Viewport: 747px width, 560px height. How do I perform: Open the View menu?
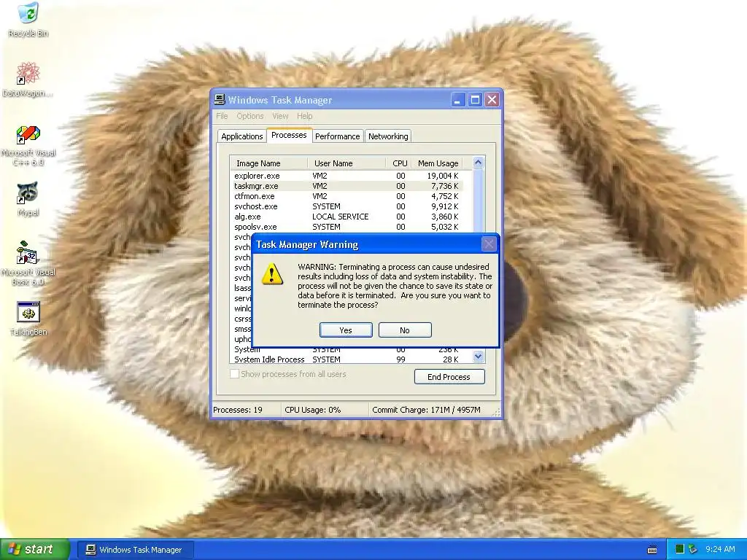(280, 116)
